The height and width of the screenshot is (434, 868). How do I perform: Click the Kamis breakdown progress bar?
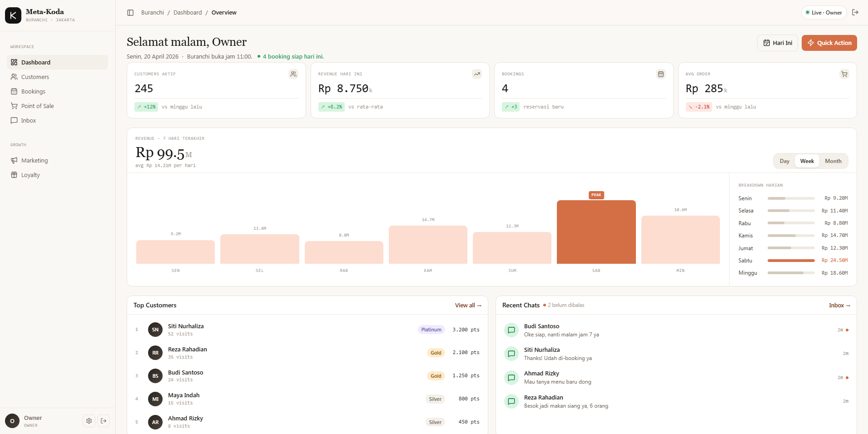(x=791, y=236)
